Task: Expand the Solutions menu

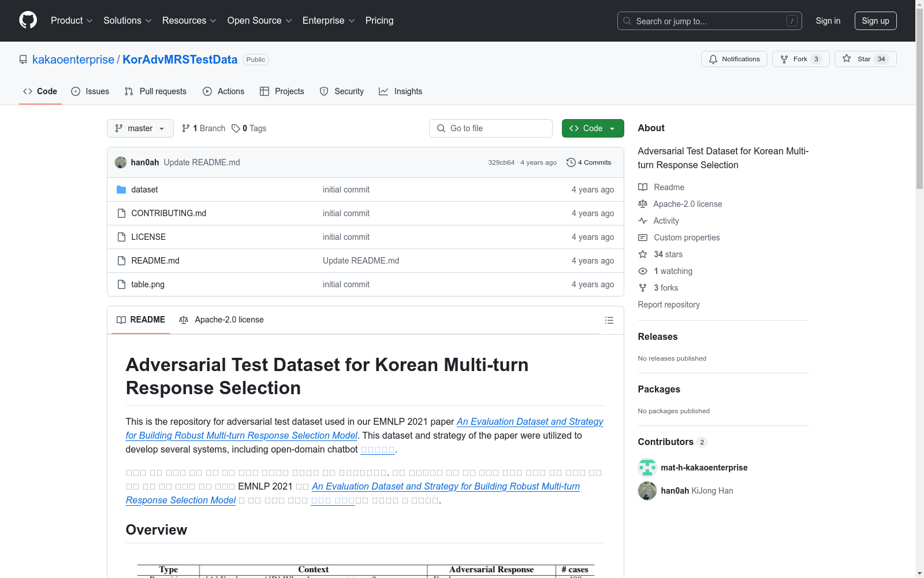Action: pyautogui.click(x=128, y=21)
